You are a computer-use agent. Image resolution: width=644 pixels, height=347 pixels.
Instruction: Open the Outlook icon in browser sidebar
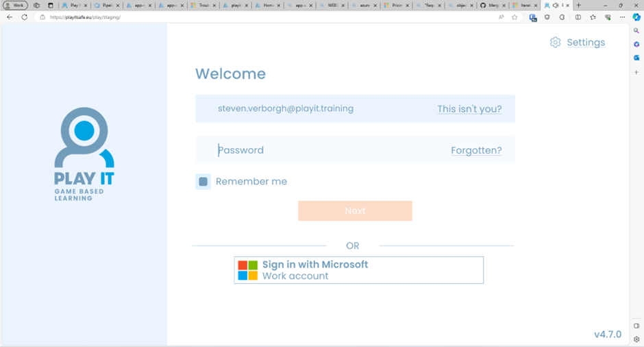(x=636, y=58)
